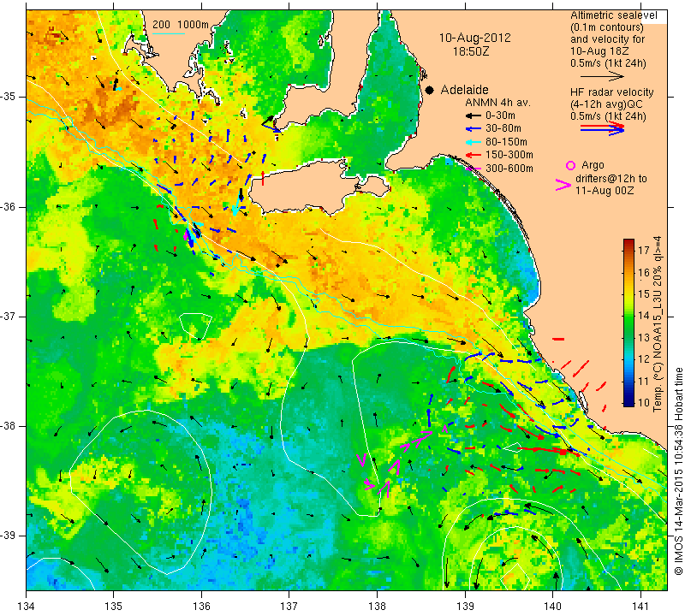Click the '80-150m' depth label

pos(506,142)
